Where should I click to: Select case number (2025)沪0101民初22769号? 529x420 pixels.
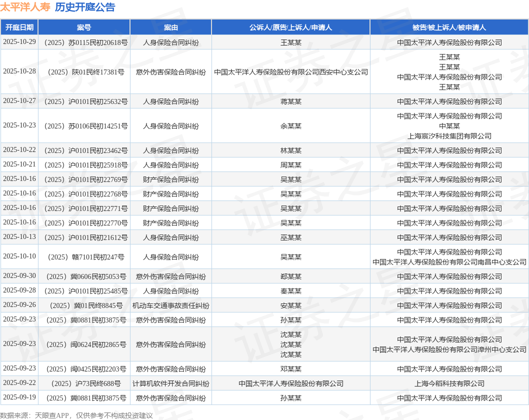pyautogui.click(x=86, y=179)
